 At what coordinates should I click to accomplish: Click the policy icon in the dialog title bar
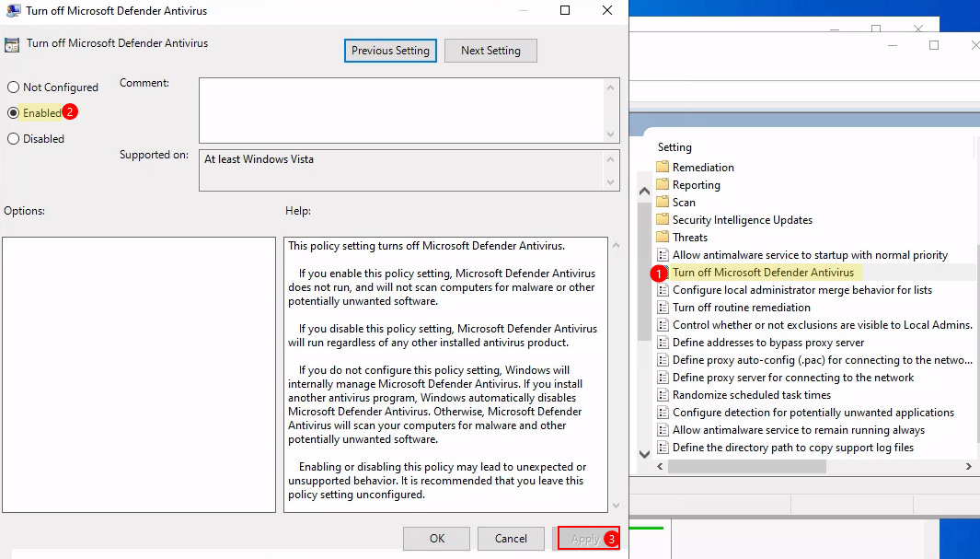click(x=13, y=11)
